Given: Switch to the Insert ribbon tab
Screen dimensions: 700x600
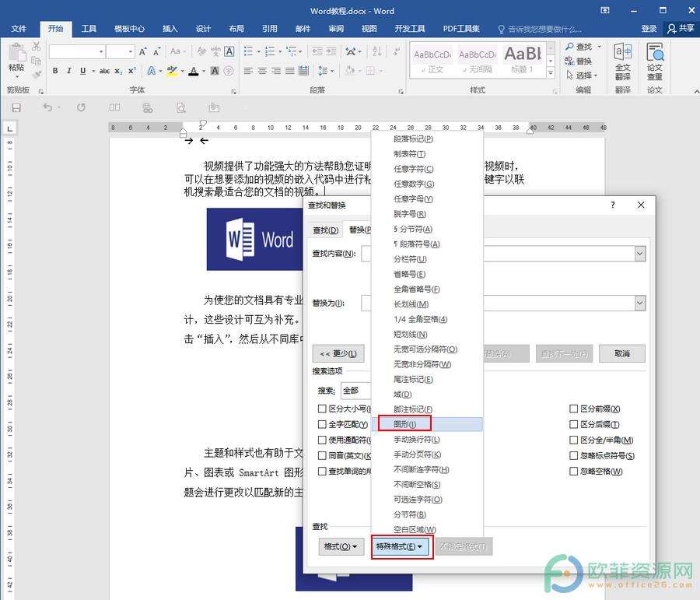Looking at the screenshot, I should [x=170, y=29].
